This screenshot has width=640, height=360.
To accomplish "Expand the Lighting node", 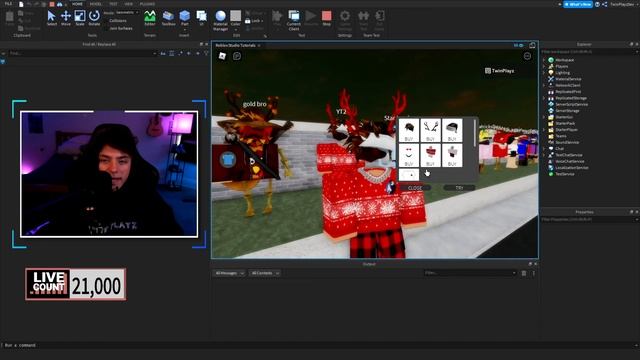I will (x=544, y=73).
